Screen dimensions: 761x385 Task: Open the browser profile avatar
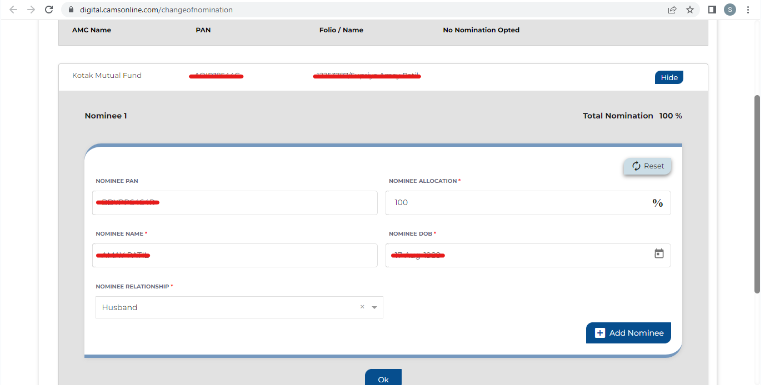point(729,10)
